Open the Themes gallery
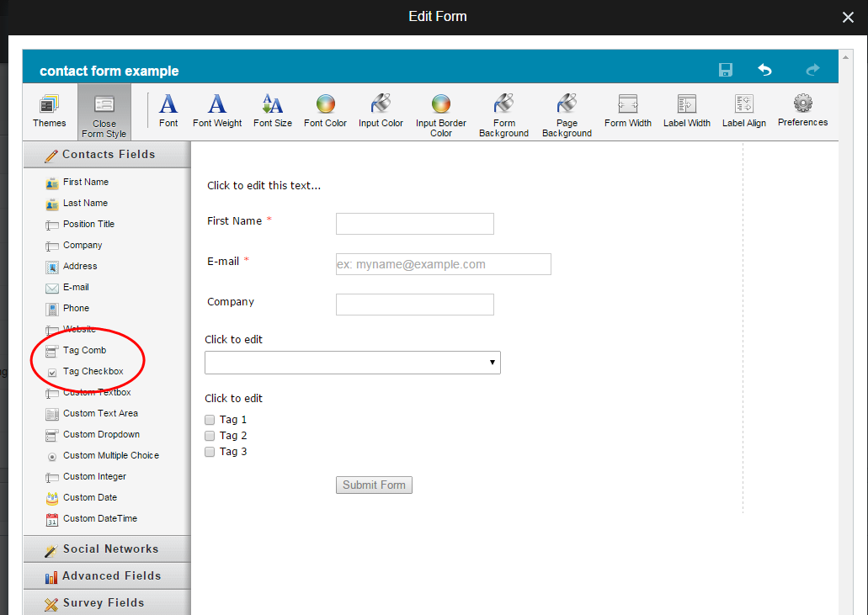Image resolution: width=868 pixels, height=615 pixels. pyautogui.click(x=50, y=112)
